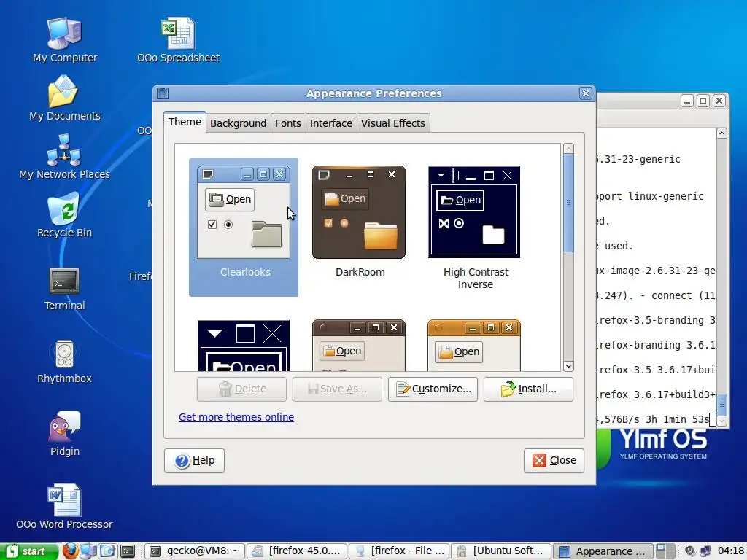Select the Clearlooks theme
This screenshot has width=747, height=560.
coord(244,227)
